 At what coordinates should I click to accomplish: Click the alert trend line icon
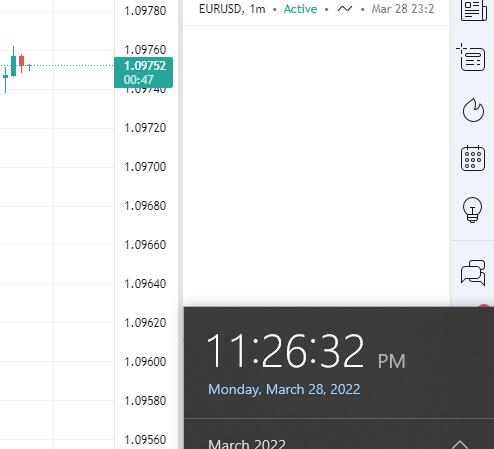[x=345, y=9]
